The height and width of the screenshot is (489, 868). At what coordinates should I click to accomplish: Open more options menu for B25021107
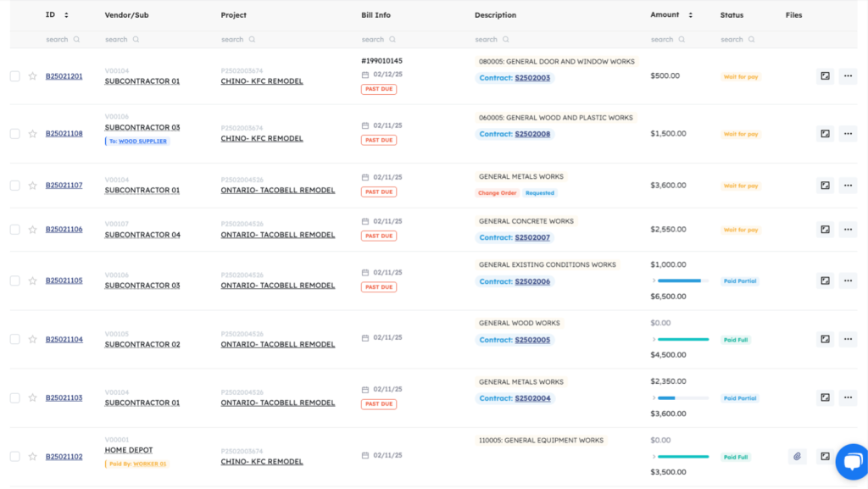click(x=848, y=186)
